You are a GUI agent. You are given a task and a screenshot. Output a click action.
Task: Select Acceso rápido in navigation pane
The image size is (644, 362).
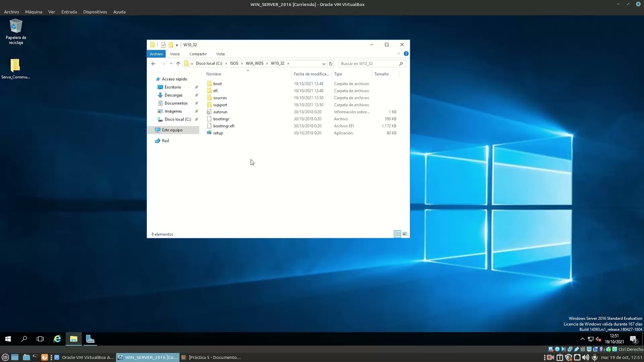[174, 79]
